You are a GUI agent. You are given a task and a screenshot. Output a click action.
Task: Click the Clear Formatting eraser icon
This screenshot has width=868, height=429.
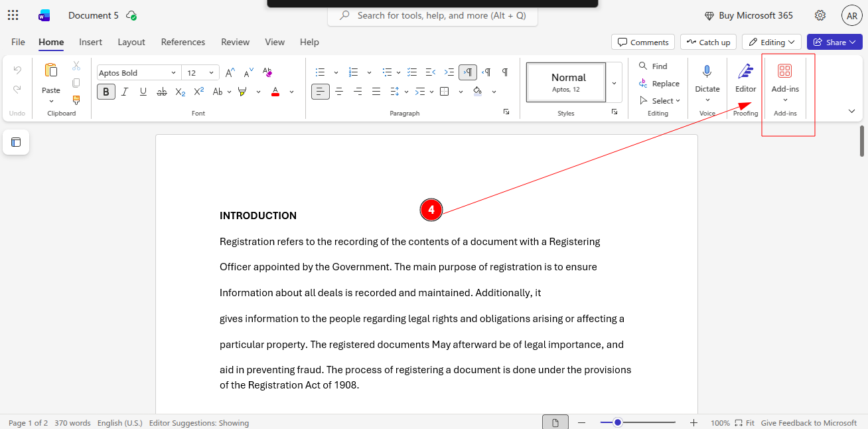(267, 72)
